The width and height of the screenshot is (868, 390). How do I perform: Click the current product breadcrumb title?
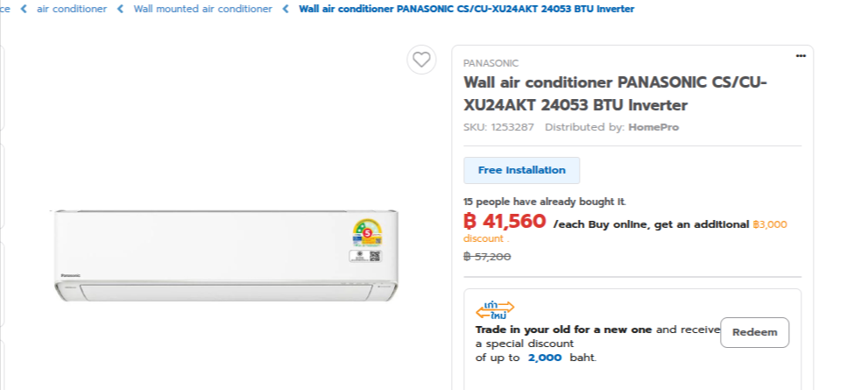pos(467,9)
